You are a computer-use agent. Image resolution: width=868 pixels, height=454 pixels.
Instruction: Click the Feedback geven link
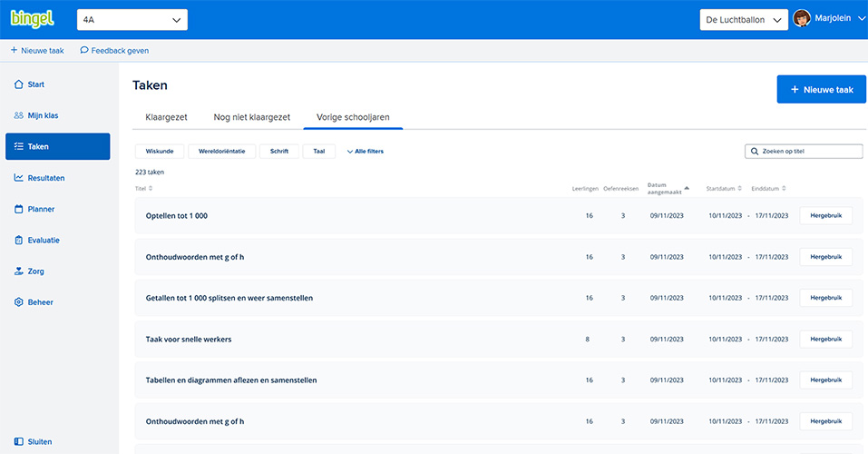tap(114, 51)
